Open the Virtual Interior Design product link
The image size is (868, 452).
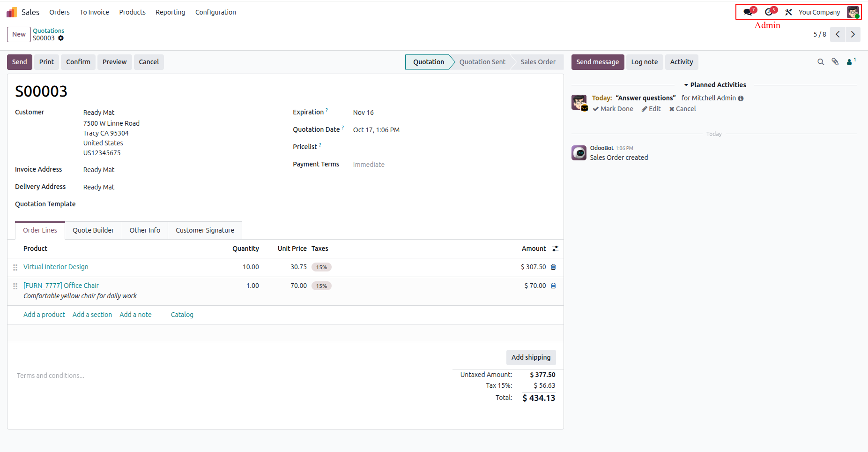[x=56, y=267]
